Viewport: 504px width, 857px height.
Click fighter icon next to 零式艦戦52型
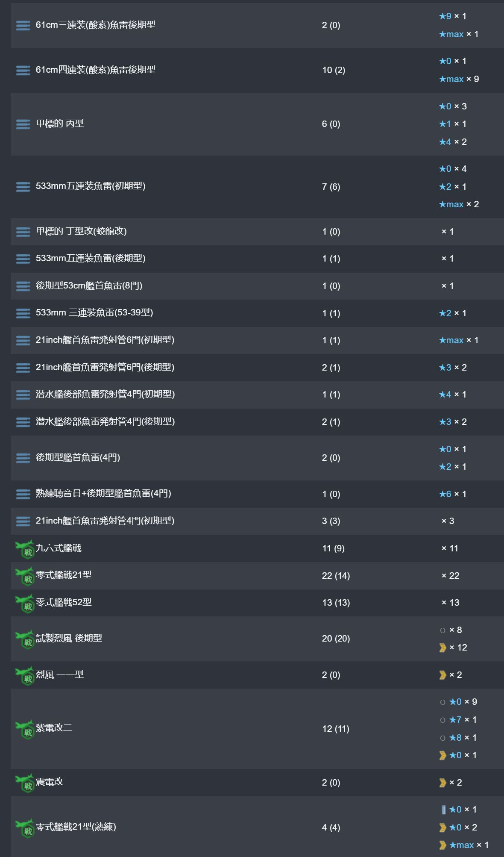tap(25, 603)
